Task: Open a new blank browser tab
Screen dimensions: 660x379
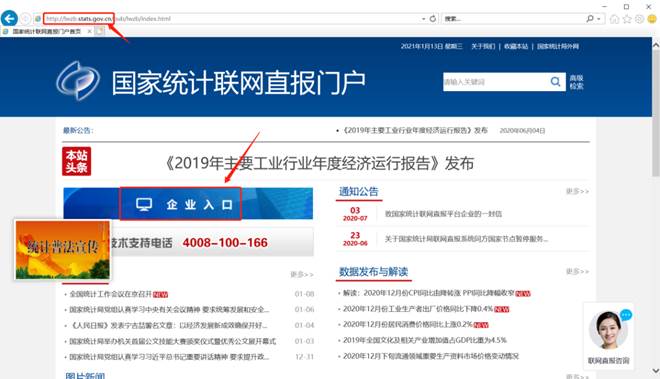Action: click(99, 31)
